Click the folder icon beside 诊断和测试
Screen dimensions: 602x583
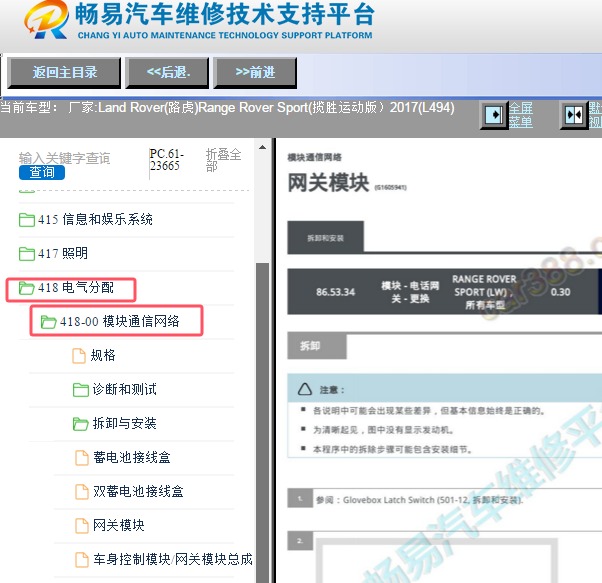(81, 390)
